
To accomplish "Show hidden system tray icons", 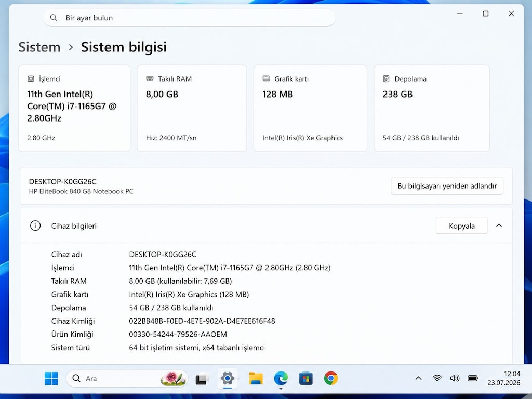I will click(x=419, y=378).
